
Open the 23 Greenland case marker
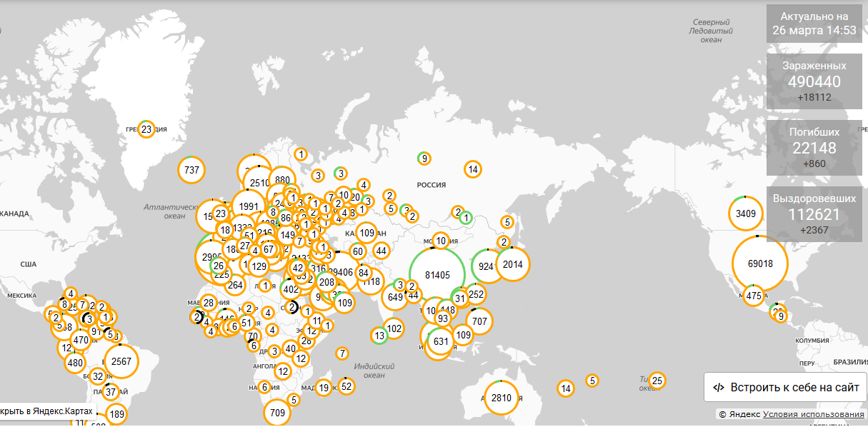(146, 129)
